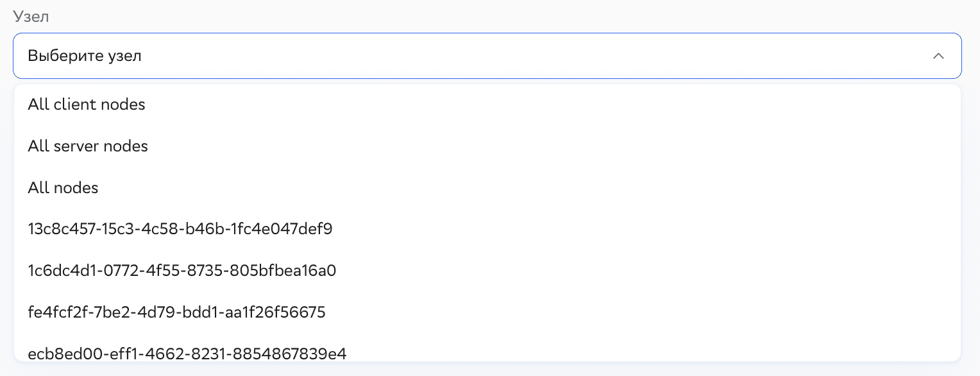The height and width of the screenshot is (376, 980).
Task: Click the "Узел" field label
Action: pyautogui.click(x=30, y=17)
